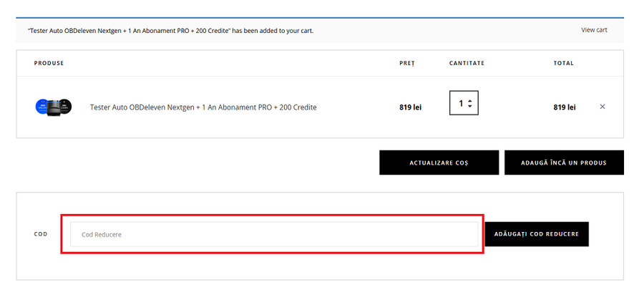This screenshot has height=290, width=644.
Task: Select the 819 lei value under Preț
Action: (x=410, y=107)
